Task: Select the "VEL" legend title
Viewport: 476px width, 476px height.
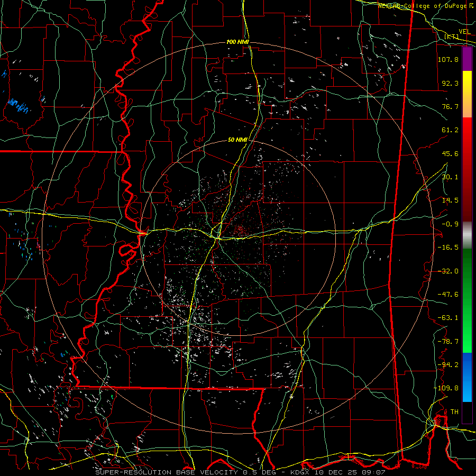Action: tap(464, 32)
